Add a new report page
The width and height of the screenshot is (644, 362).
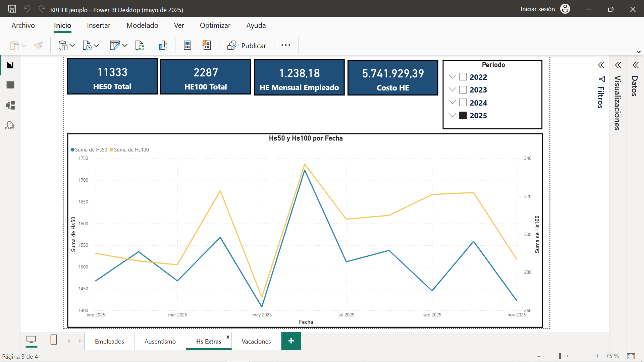coord(291,341)
